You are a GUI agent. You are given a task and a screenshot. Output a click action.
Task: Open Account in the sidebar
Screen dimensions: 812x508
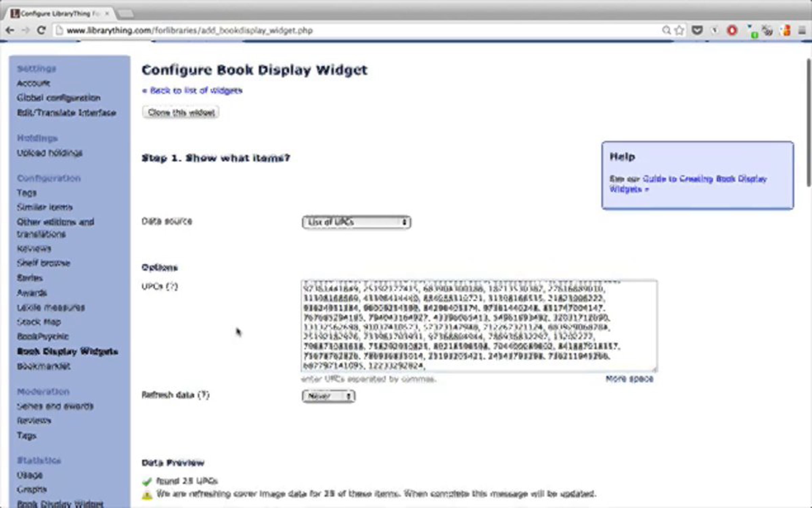(x=33, y=83)
